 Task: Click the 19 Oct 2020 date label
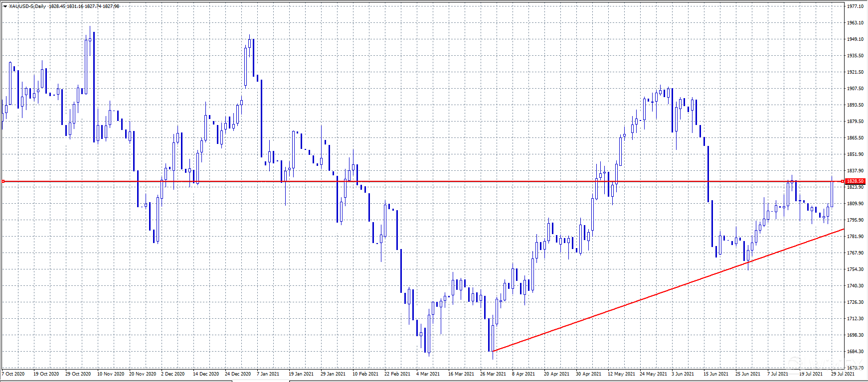(46, 374)
